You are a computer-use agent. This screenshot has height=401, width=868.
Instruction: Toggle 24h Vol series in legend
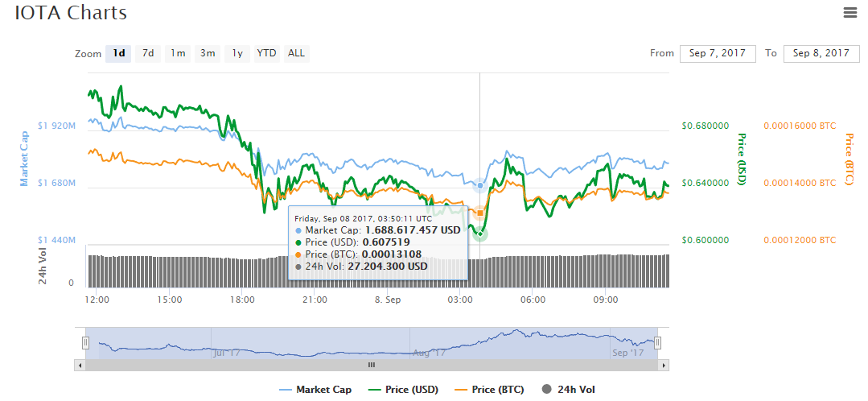pos(569,390)
